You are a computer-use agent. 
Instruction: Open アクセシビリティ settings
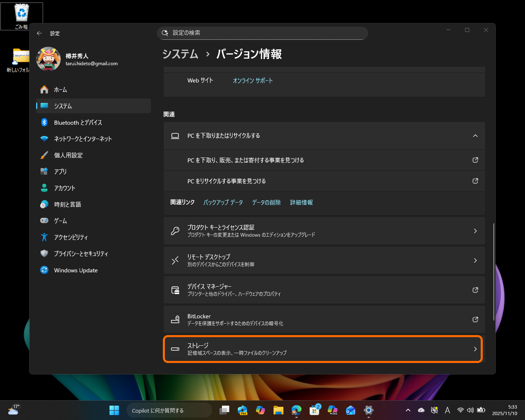[x=94, y=237]
